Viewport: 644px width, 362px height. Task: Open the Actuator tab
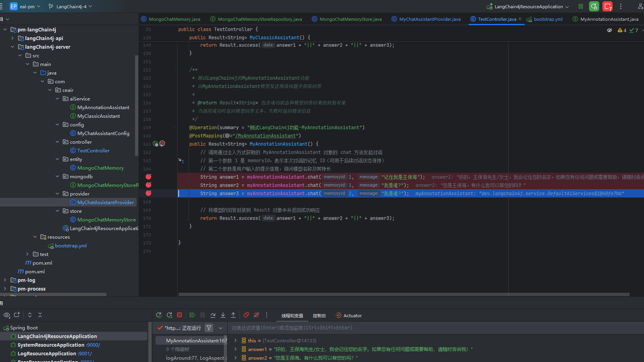click(x=349, y=316)
